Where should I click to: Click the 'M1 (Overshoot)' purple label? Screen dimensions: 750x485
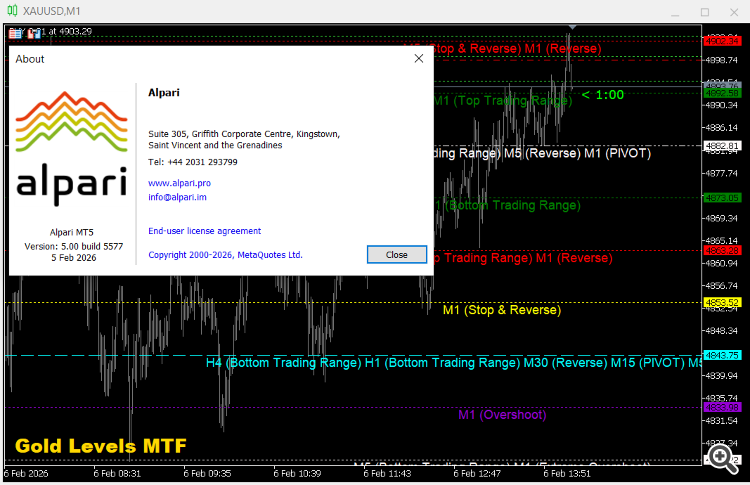click(502, 415)
